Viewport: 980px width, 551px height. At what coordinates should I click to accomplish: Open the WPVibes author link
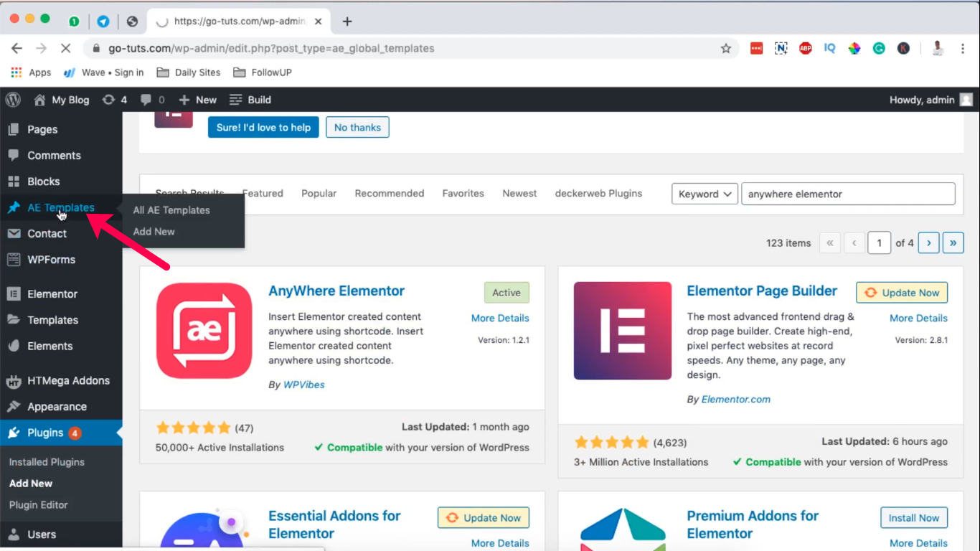point(304,385)
